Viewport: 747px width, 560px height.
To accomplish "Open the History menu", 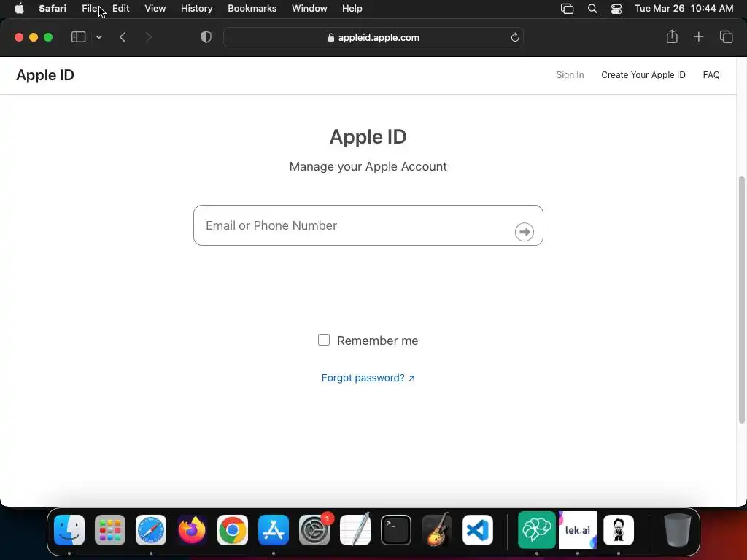I will [196, 9].
